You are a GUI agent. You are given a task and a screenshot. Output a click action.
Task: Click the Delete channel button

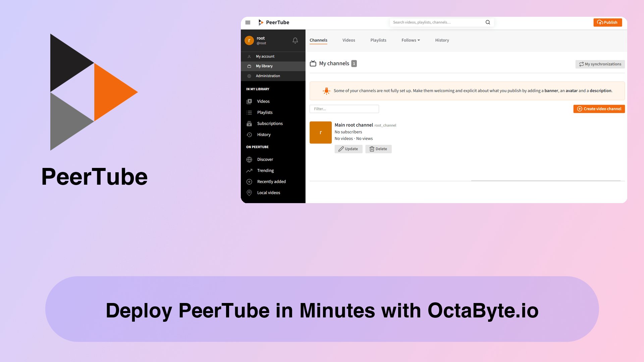point(378,148)
